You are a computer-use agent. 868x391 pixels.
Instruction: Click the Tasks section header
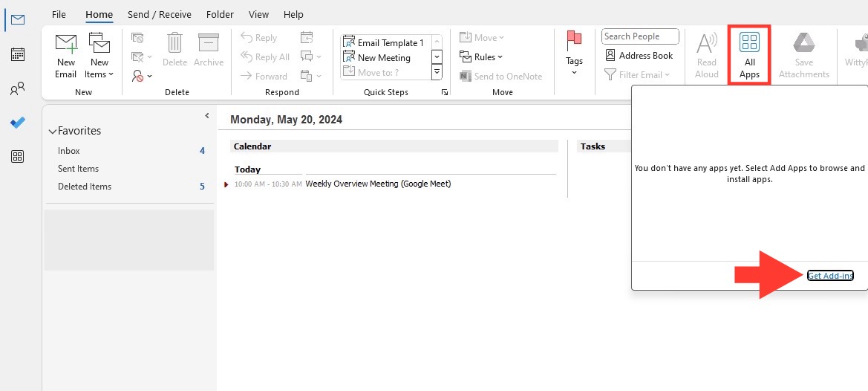[x=604, y=146]
